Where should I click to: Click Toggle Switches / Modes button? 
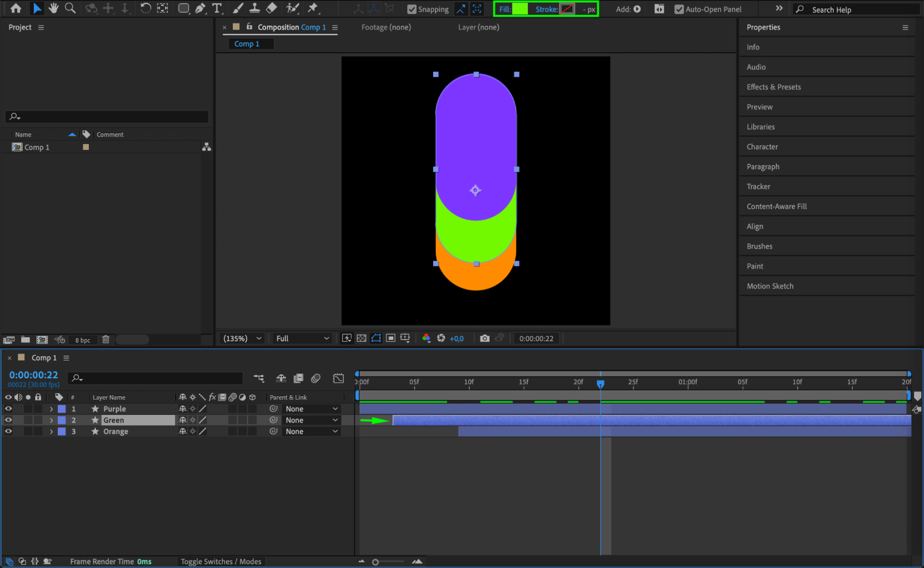[x=220, y=561]
